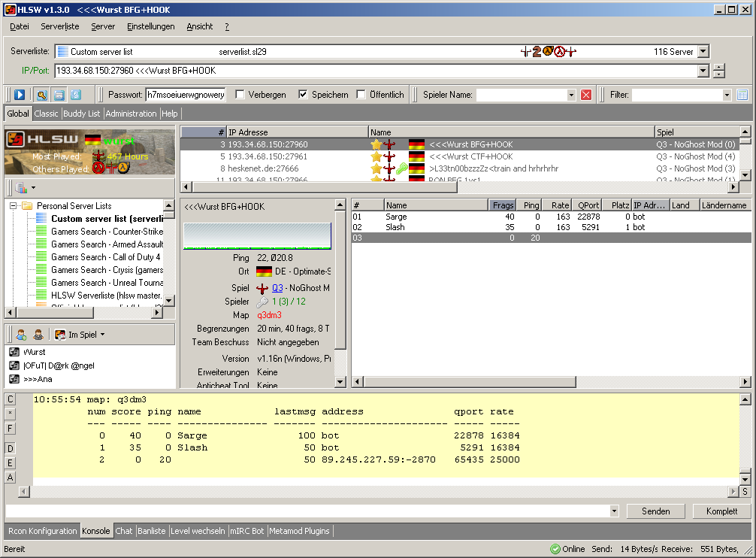Click inside the Passwort input field
The height and width of the screenshot is (558, 756).
(185, 95)
